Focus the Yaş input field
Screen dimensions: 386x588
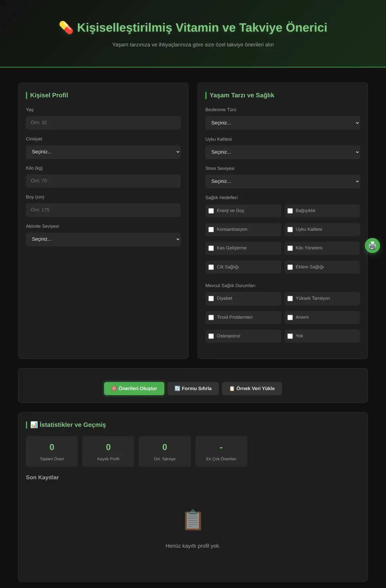pyautogui.click(x=103, y=123)
